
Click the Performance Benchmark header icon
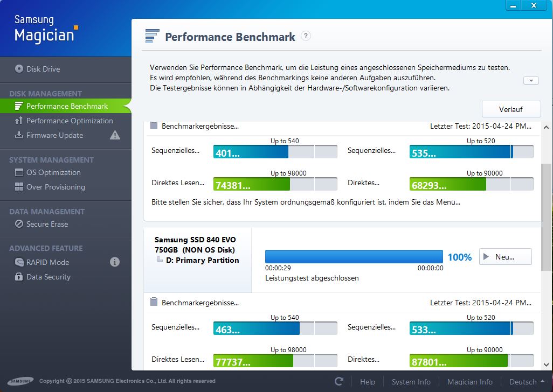(x=153, y=36)
